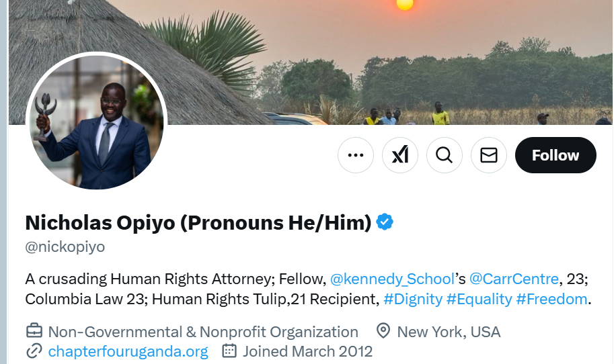Click the Non-Governmental & Nonprofit Organization label
The width and height of the screenshot is (616, 364).
point(203,331)
